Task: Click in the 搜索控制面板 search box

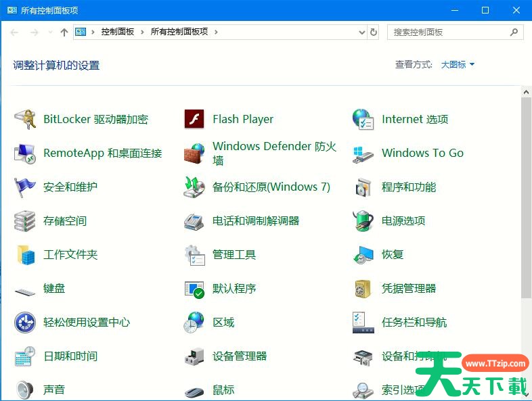Action: pyautogui.click(x=447, y=32)
